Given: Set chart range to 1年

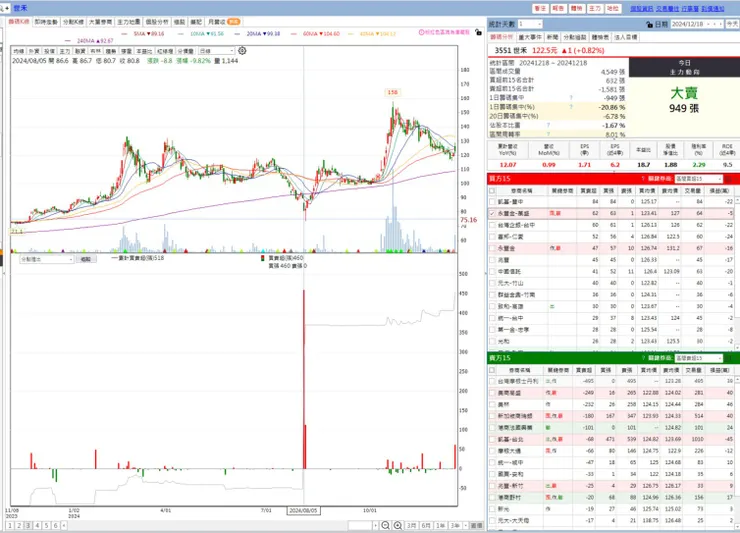Looking at the screenshot, I should [x=440, y=525].
